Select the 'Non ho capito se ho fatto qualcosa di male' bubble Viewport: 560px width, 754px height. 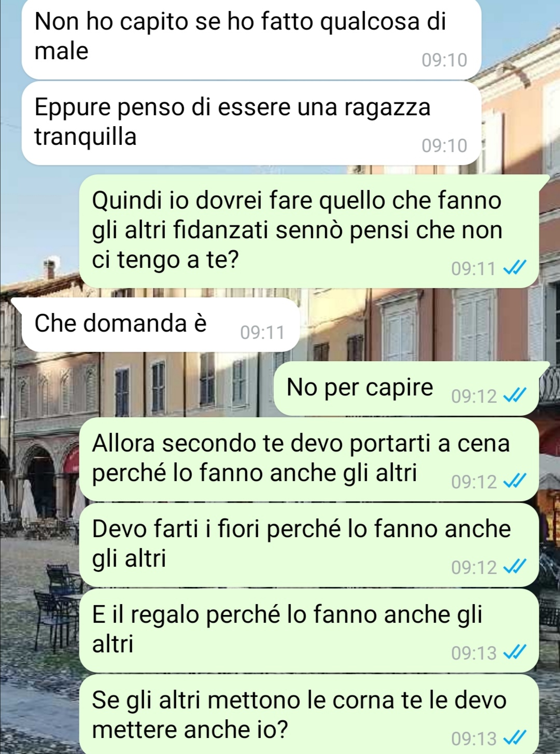(251, 39)
